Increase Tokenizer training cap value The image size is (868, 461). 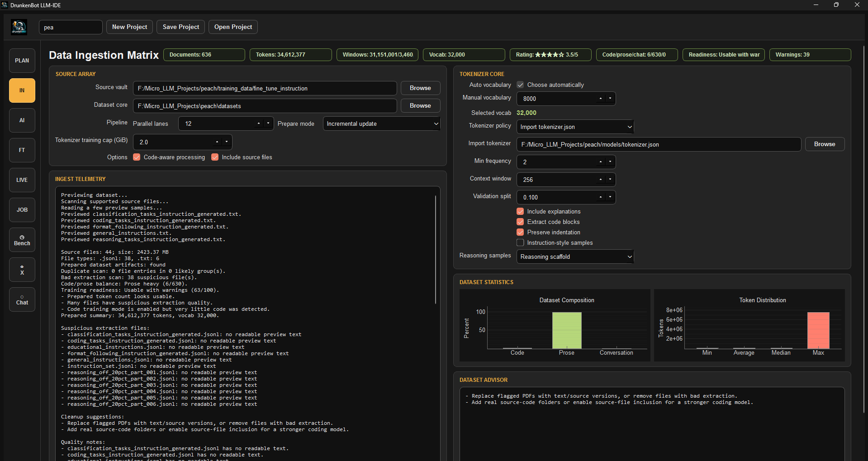click(217, 142)
